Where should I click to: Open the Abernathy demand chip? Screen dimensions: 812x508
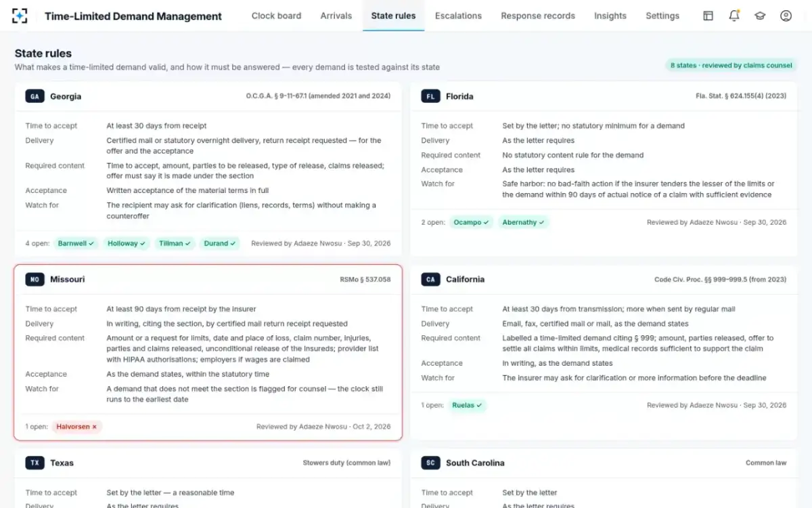[524, 222]
